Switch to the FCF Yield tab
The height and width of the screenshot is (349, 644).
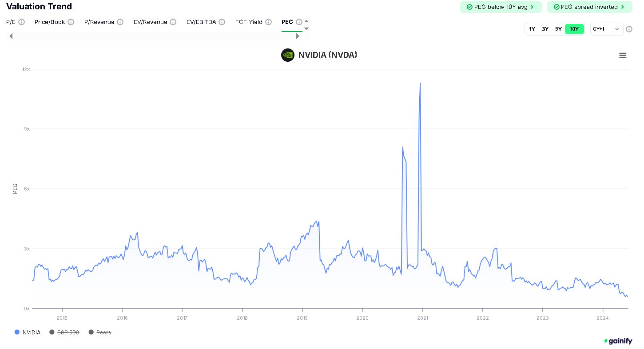point(249,22)
